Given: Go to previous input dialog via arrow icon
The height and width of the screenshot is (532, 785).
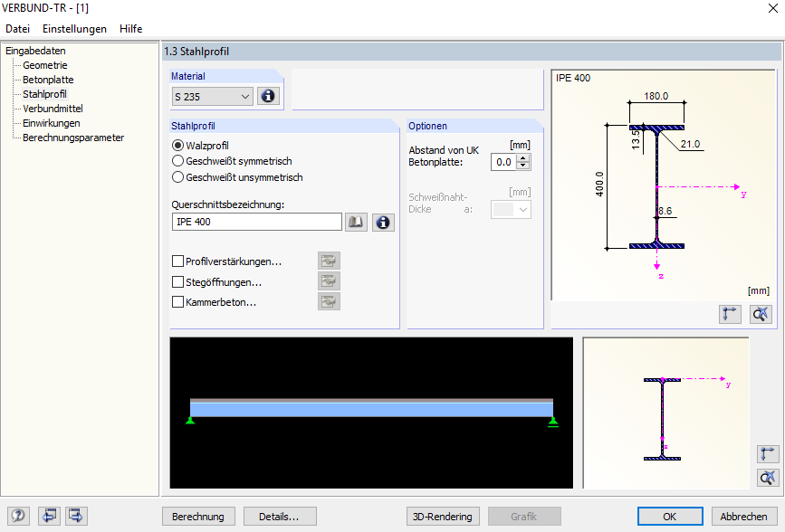Looking at the screenshot, I should click(49, 516).
